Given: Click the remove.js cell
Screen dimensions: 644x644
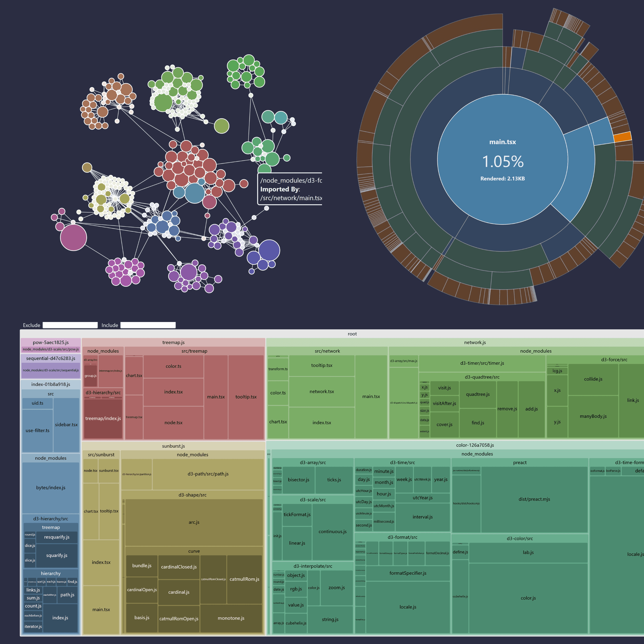Looking at the screenshot, I should point(507,409).
